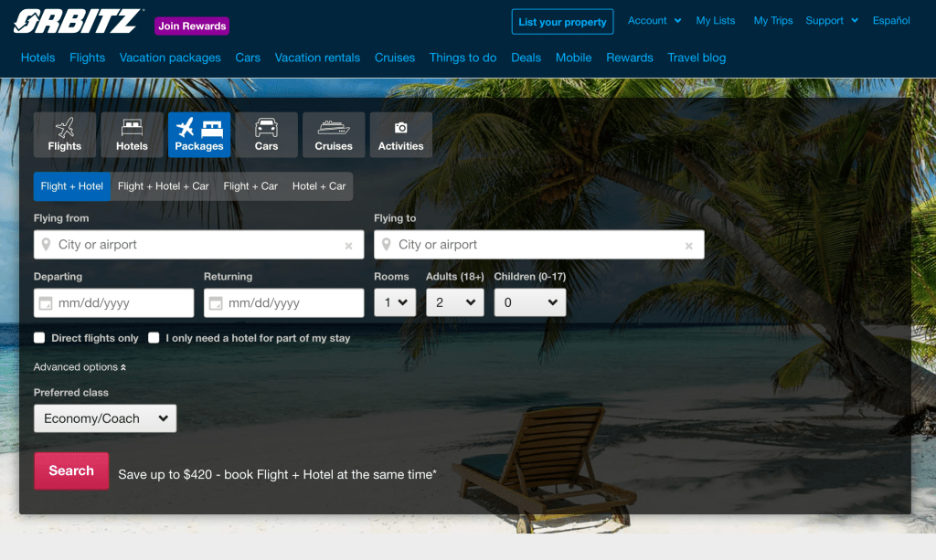Open the Account dropdown menu

[x=654, y=21]
